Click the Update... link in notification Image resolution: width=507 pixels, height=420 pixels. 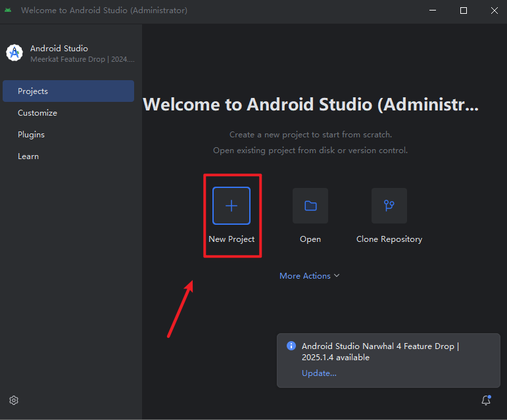(319, 373)
